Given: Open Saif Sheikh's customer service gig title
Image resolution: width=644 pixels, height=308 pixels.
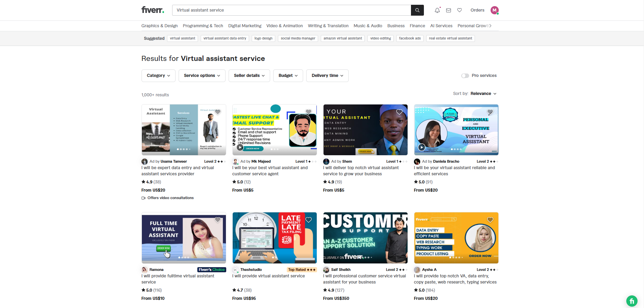Looking at the screenshot, I should coord(365,279).
